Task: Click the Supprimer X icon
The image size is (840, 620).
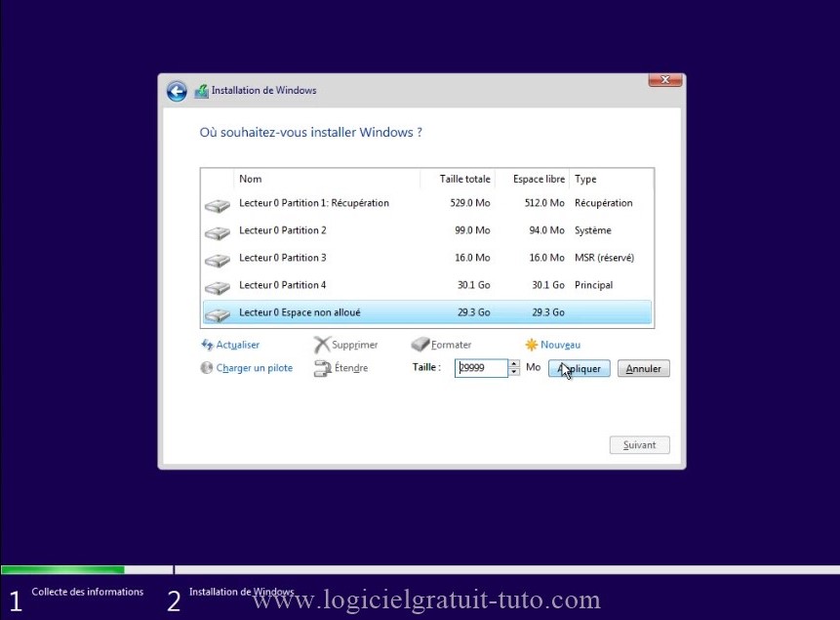Action: coord(321,345)
